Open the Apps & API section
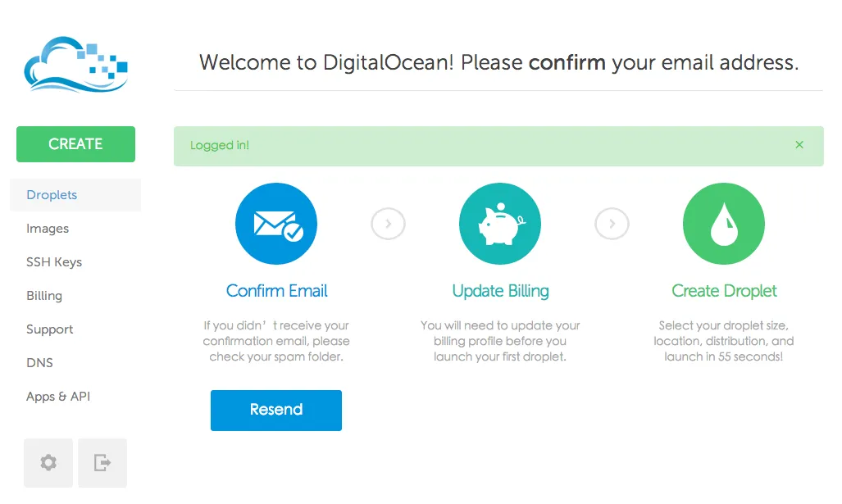The height and width of the screenshot is (504, 842). point(57,397)
